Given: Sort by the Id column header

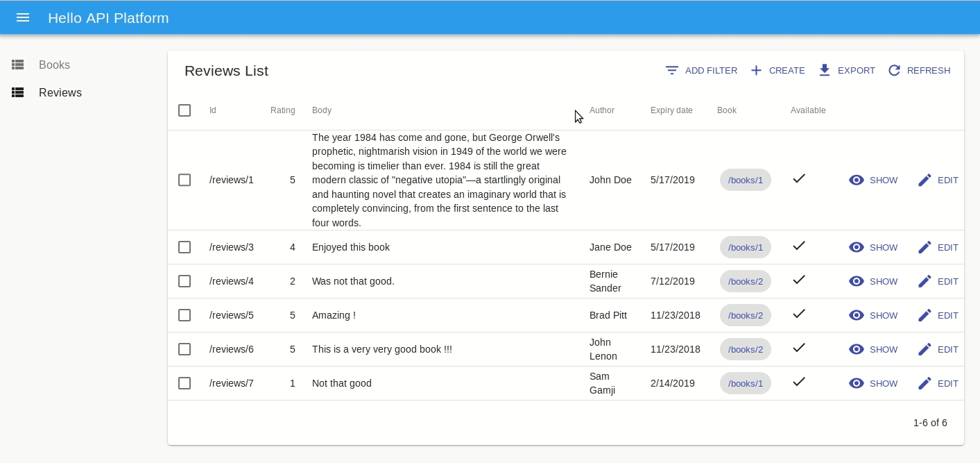Looking at the screenshot, I should pos(213,110).
